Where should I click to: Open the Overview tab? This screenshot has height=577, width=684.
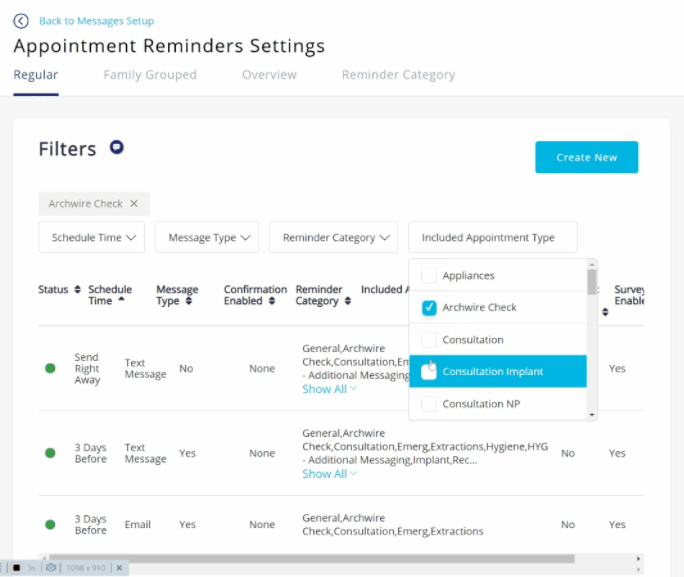pyautogui.click(x=269, y=75)
